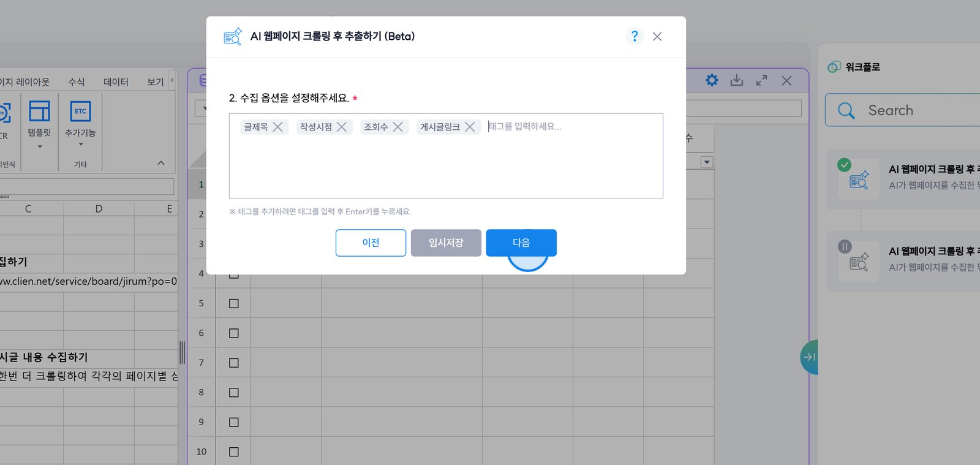Check the row 8 checkbox
Image resolution: width=980 pixels, height=465 pixels.
coord(234,393)
